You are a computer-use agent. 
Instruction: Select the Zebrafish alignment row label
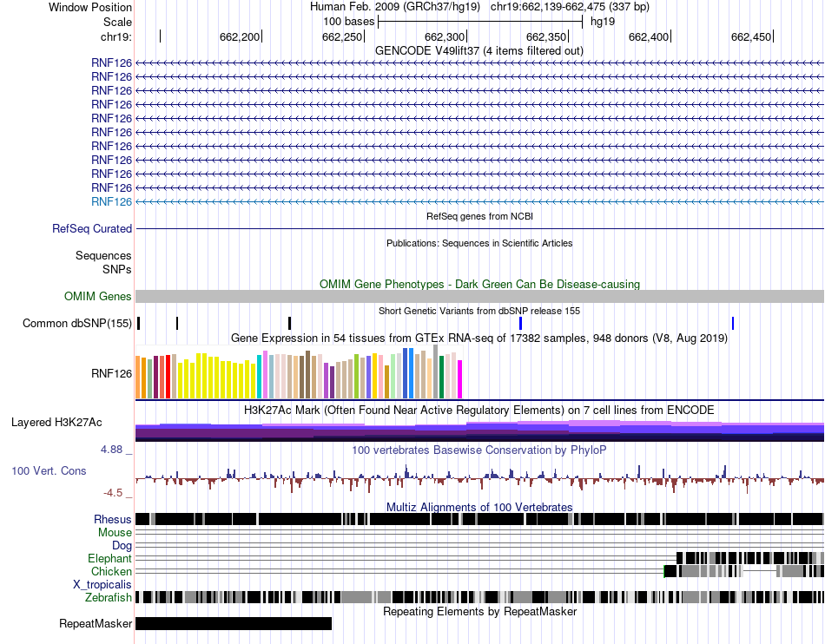109,598
